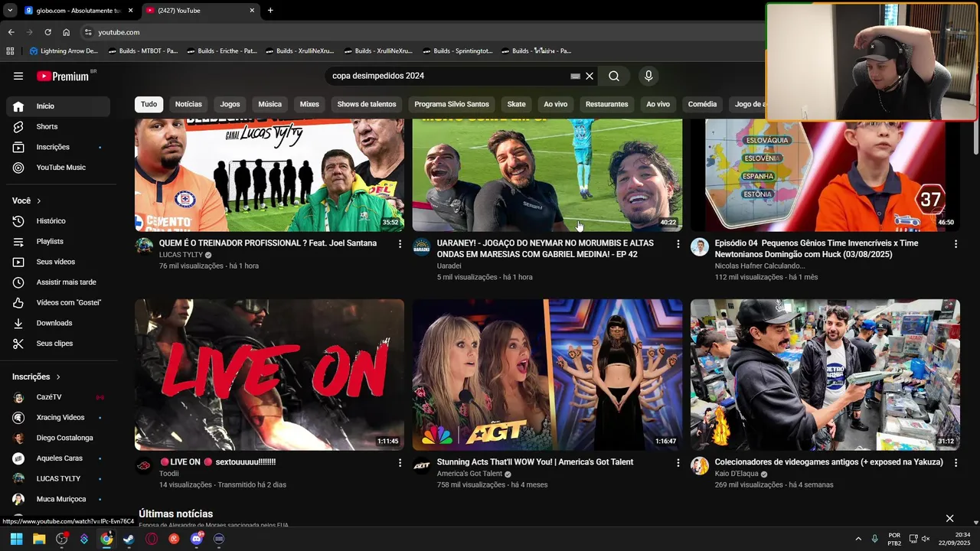The height and width of the screenshot is (551, 980).
Task: Select the Tudo filter chip
Action: tap(149, 104)
